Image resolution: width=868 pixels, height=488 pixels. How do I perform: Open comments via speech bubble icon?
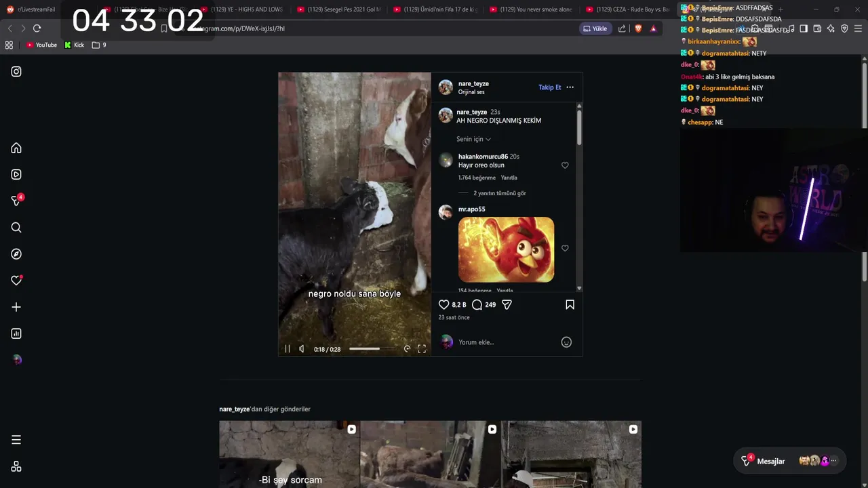(477, 304)
